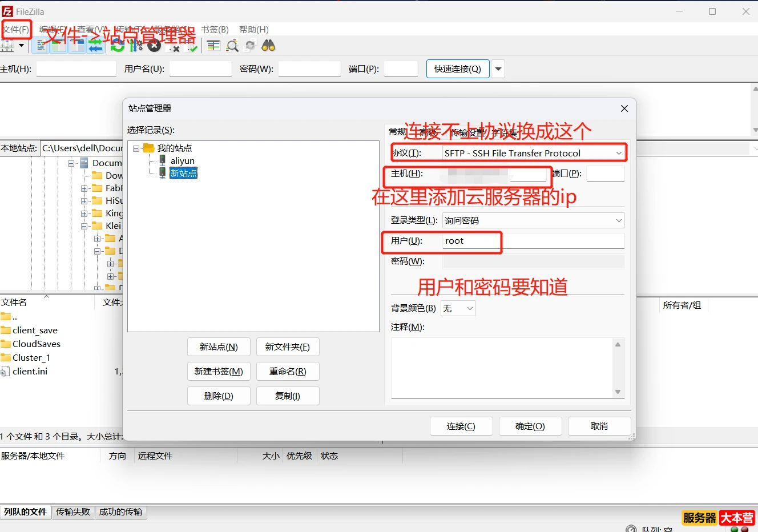Click the binoculars file search icon

(x=268, y=46)
